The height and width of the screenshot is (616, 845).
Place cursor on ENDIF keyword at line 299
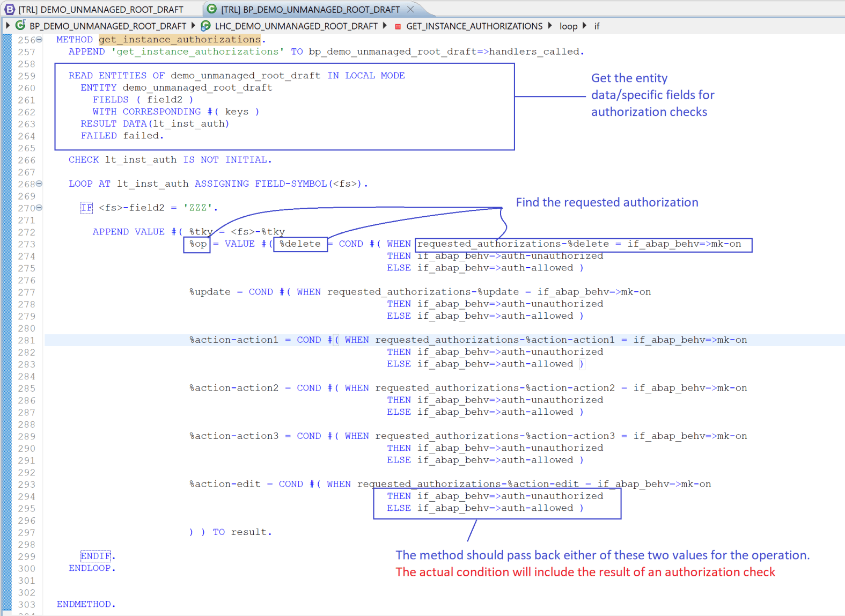coord(96,556)
